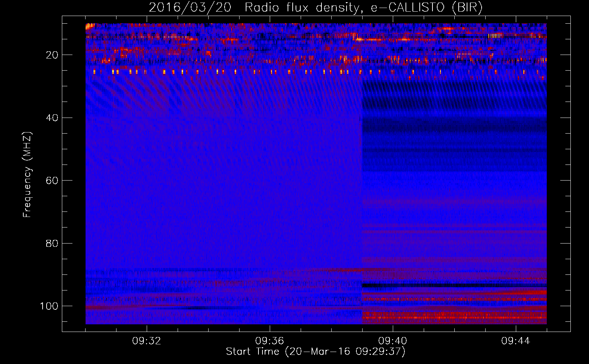Click the 40 frequency tick label

[x=52, y=118]
